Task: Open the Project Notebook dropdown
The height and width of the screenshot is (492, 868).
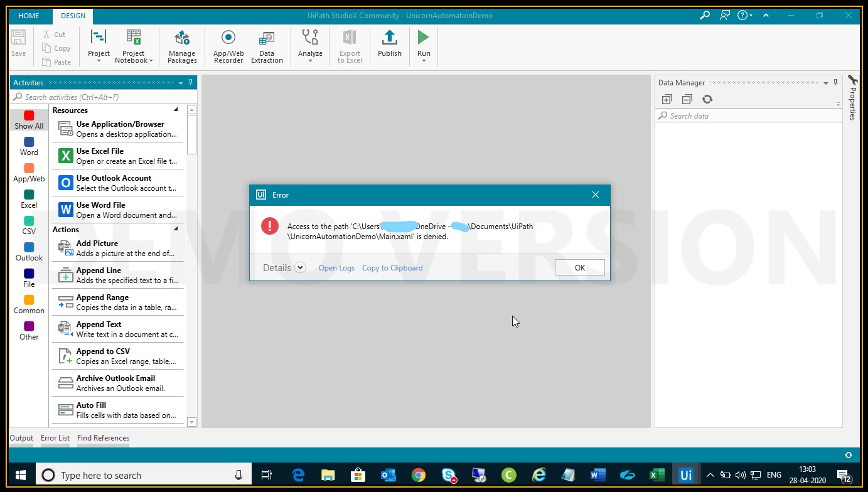Action: pos(134,46)
